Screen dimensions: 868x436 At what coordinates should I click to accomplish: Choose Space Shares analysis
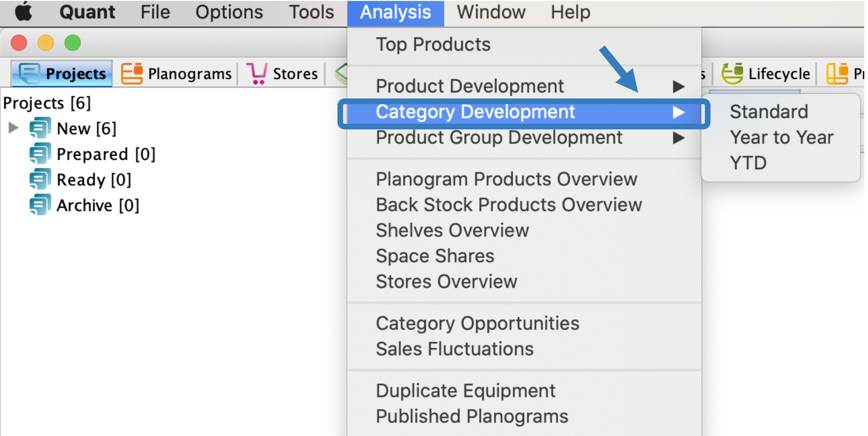click(435, 256)
